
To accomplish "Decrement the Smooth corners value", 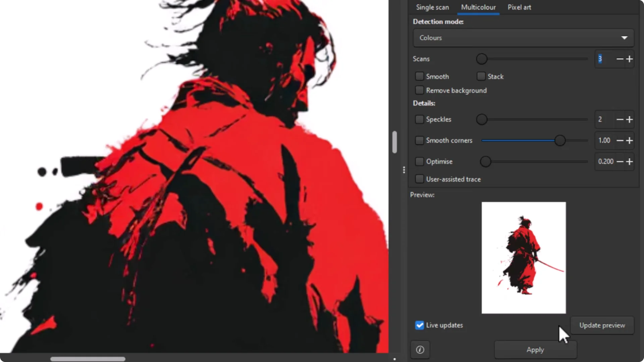I will 620,140.
